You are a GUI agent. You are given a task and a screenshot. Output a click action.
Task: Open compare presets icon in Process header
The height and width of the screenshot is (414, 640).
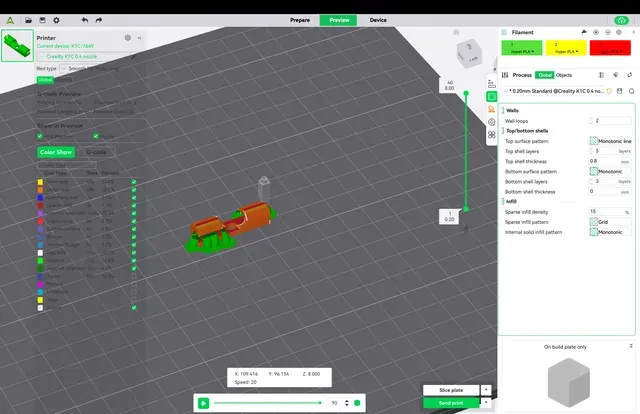click(x=601, y=75)
